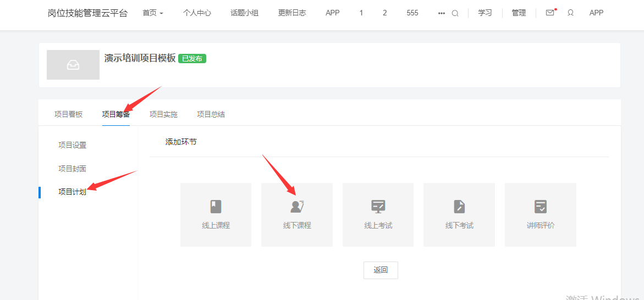Viewport: 644px width, 300px height.
Task: Click the 演示培训项目模板 project title
Action: point(140,58)
